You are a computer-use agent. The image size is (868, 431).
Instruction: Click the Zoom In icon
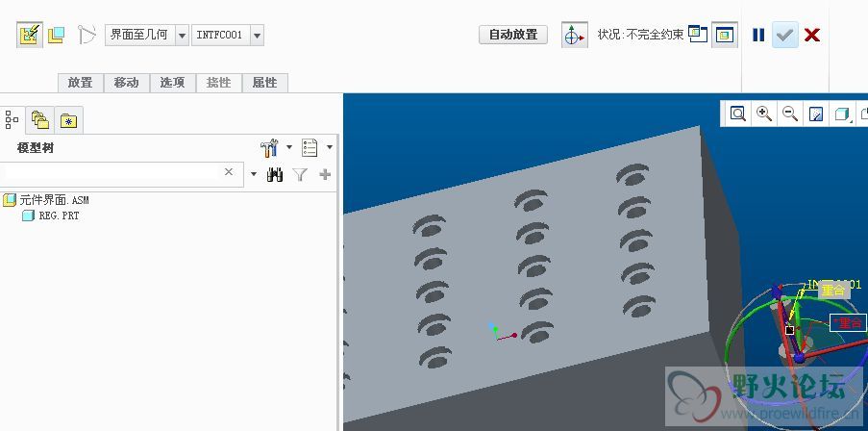tap(764, 114)
